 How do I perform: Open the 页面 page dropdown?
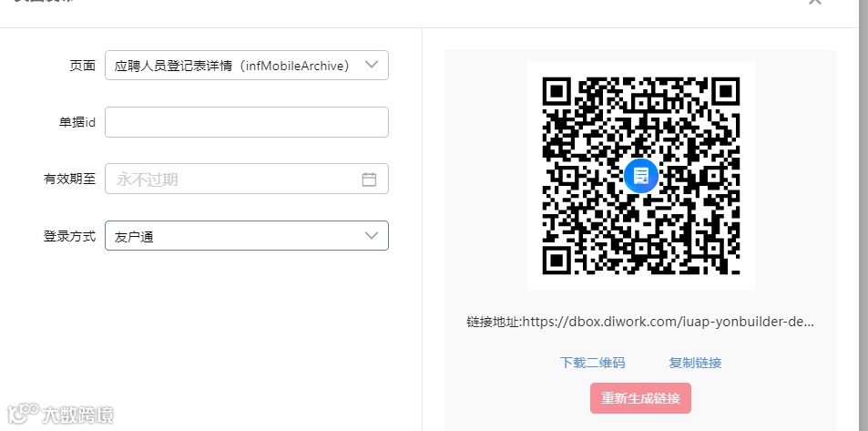point(246,66)
